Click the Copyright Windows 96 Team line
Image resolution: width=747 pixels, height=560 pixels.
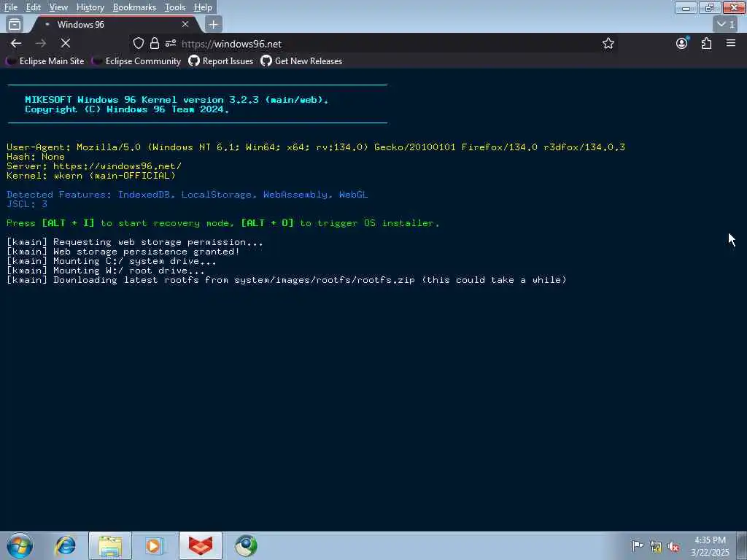pyautogui.click(x=127, y=109)
